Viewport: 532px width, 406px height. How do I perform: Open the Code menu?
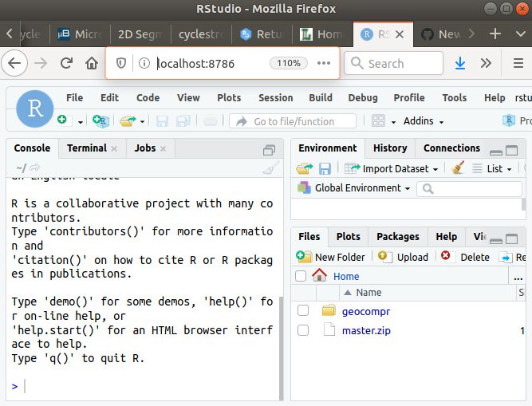pos(148,97)
